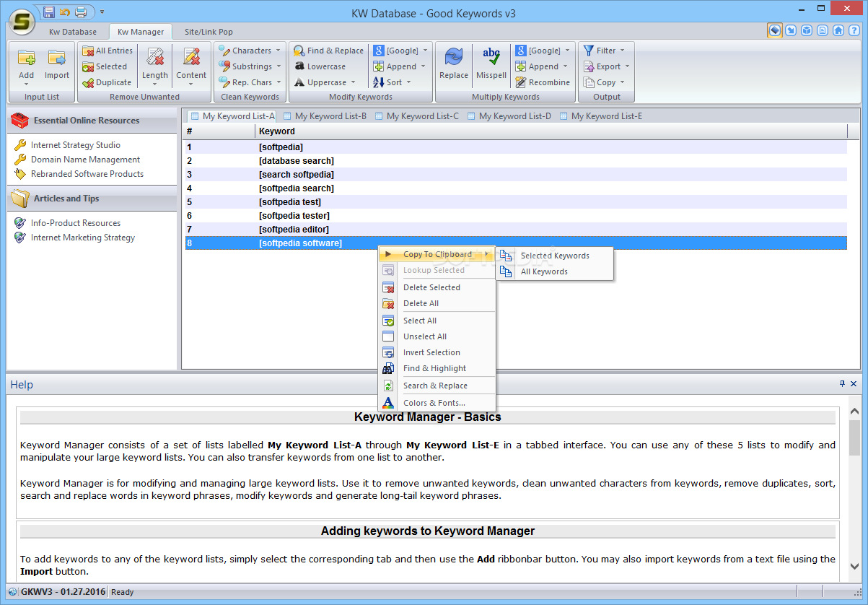This screenshot has width=868, height=605.
Task: Close the Help panel
Action: coord(854,384)
